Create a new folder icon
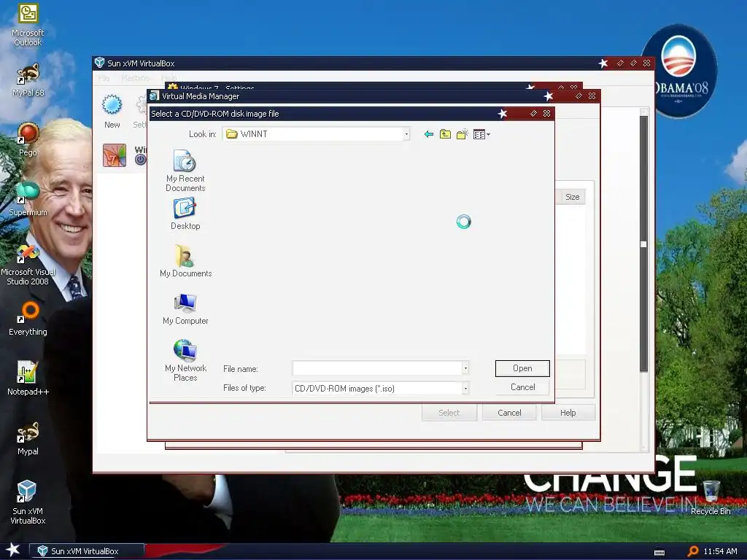747x560 pixels. point(462,134)
